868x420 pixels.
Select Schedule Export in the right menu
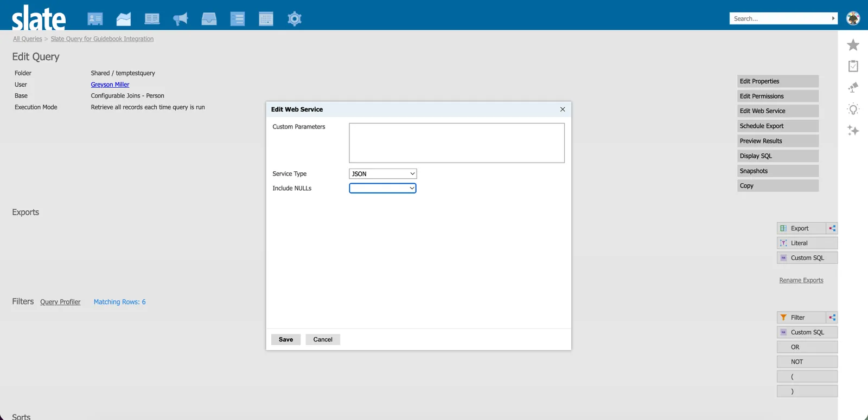click(778, 126)
